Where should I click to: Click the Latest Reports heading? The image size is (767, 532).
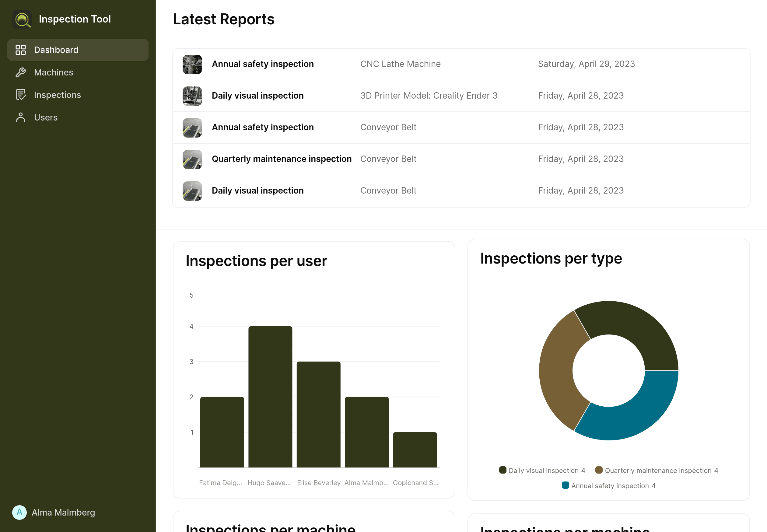(224, 19)
